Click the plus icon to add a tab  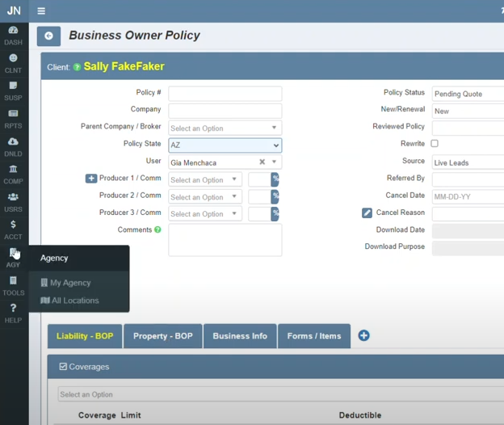click(x=363, y=336)
